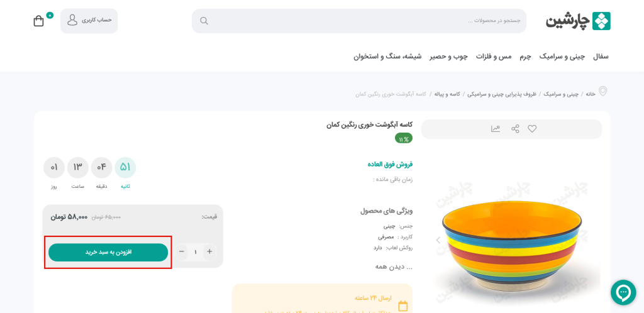Open the 'سفال' category menu

click(x=601, y=57)
